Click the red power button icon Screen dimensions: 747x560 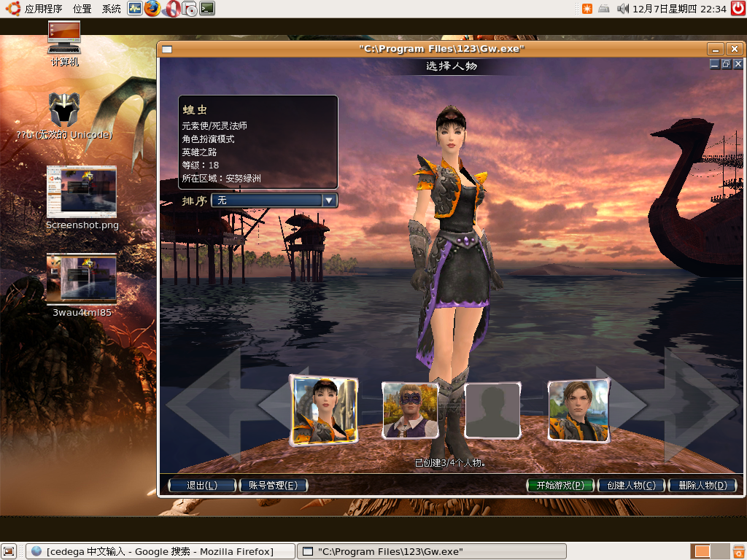click(738, 9)
